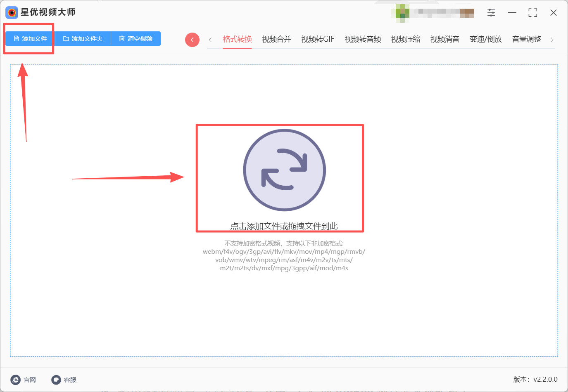This screenshot has width=568, height=392.
Task: Switch to the 格式转换 tab
Action: coord(237,39)
